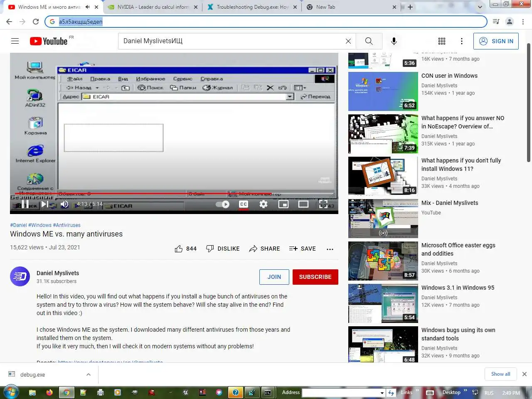Open more actions below video
Viewport: 532px width, 399px height.
point(330,249)
